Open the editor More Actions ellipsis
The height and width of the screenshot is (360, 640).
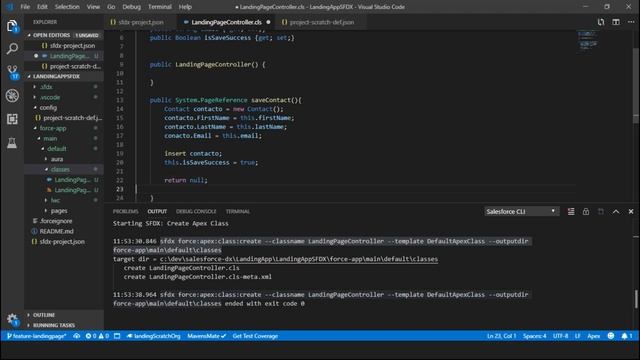tap(631, 22)
